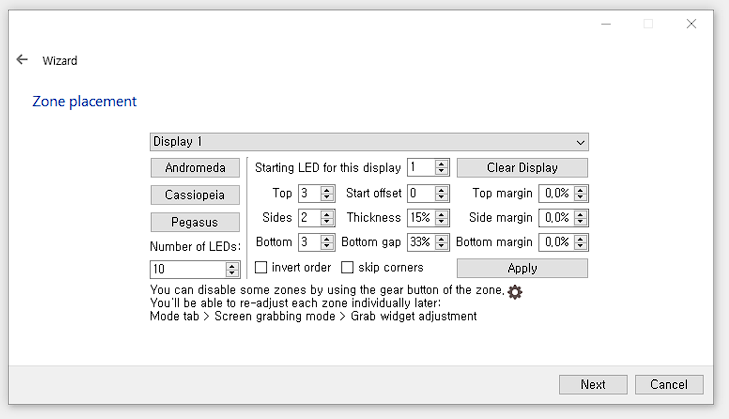Image resolution: width=729 pixels, height=419 pixels.
Task: Increase the Top margin value
Action: (x=580, y=189)
